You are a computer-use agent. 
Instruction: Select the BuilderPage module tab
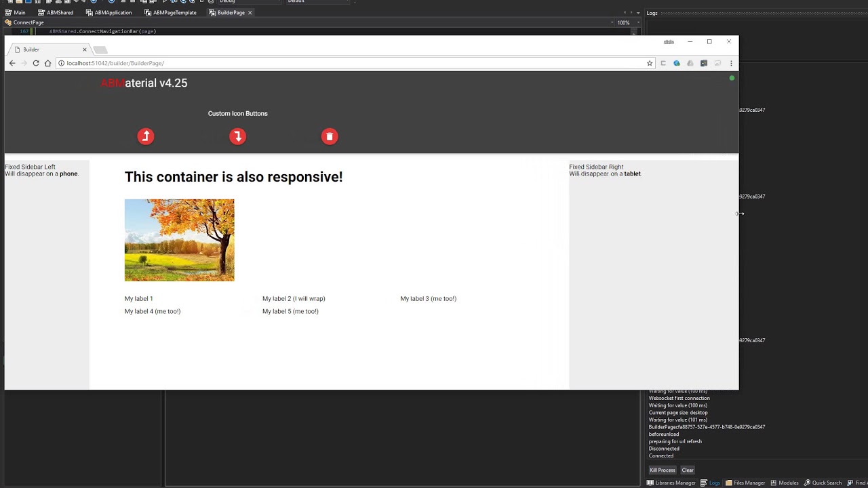click(x=231, y=12)
